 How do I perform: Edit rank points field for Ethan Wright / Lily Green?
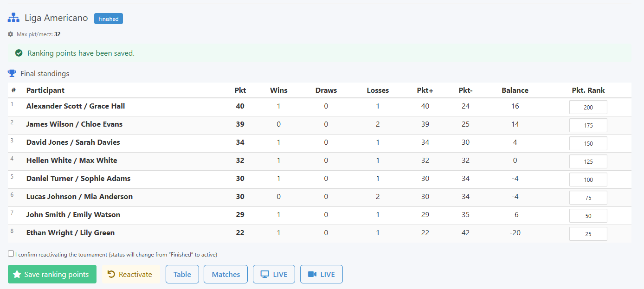pos(588,234)
